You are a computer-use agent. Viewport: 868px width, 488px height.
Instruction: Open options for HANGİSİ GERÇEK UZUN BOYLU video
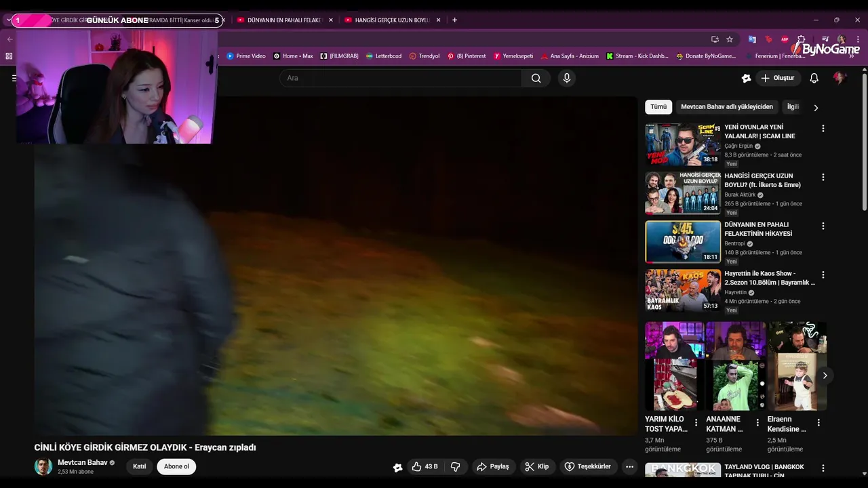[x=823, y=177]
